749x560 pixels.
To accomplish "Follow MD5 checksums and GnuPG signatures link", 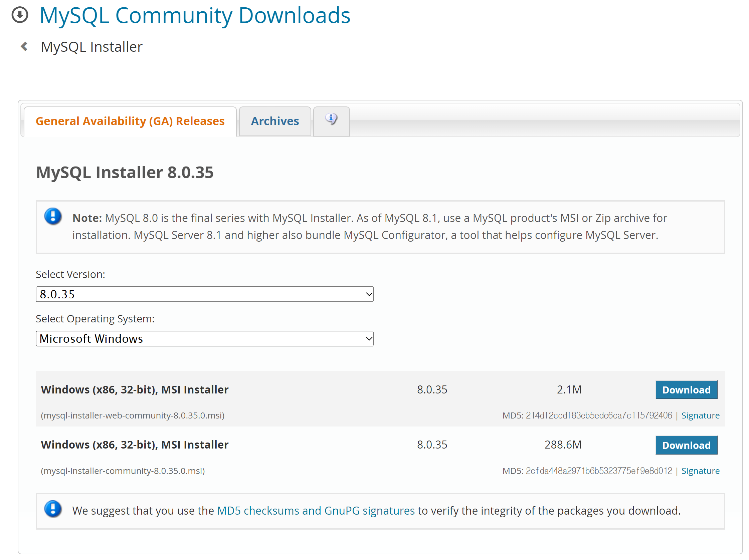I will pyautogui.click(x=316, y=510).
